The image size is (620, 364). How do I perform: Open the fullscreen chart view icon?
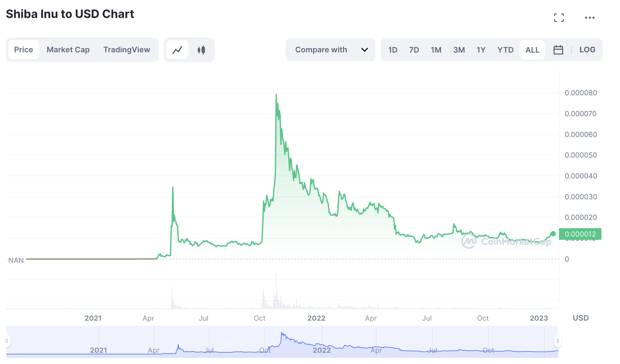(x=559, y=18)
